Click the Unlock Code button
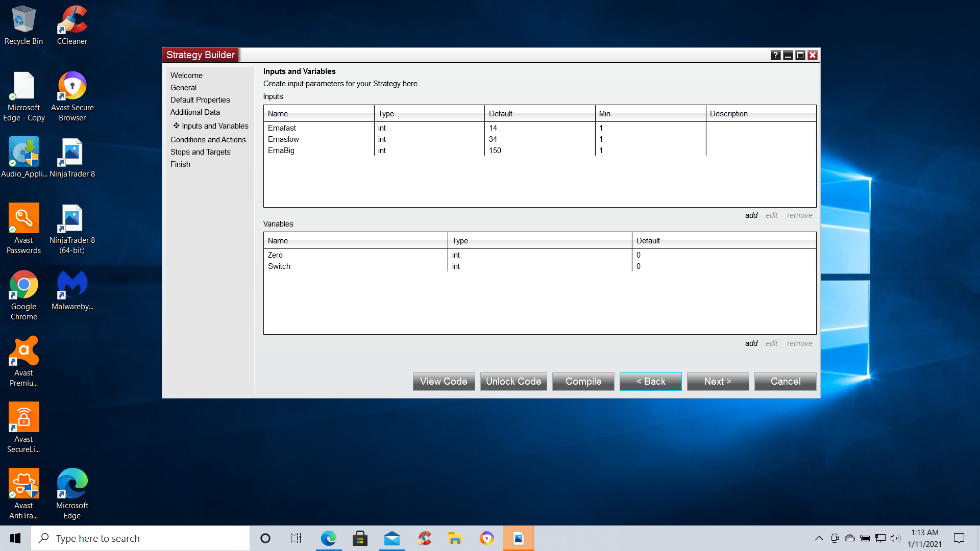 pyautogui.click(x=513, y=382)
